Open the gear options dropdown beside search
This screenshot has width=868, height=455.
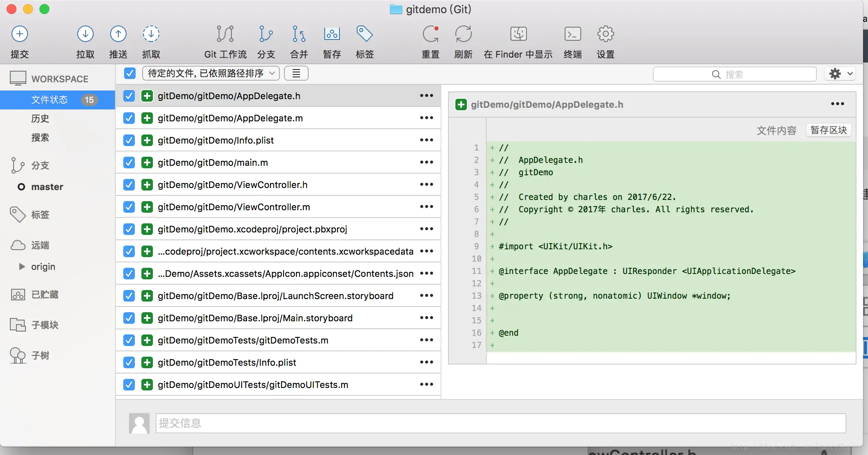pos(840,74)
